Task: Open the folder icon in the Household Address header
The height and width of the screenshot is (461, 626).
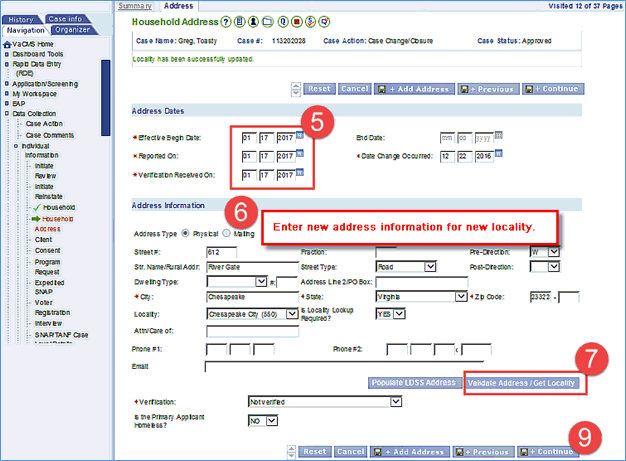Action: click(267, 22)
